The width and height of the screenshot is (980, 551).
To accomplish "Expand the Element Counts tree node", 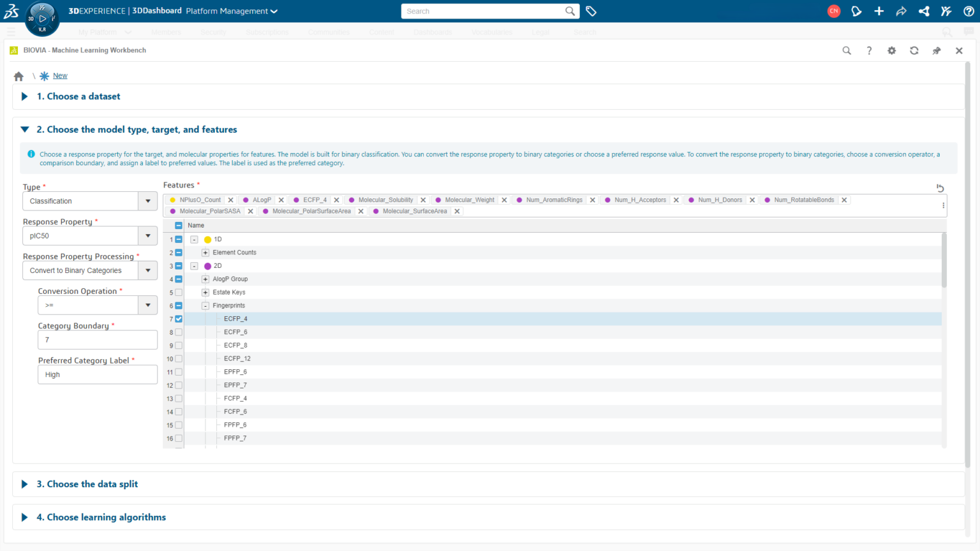I will pos(205,253).
